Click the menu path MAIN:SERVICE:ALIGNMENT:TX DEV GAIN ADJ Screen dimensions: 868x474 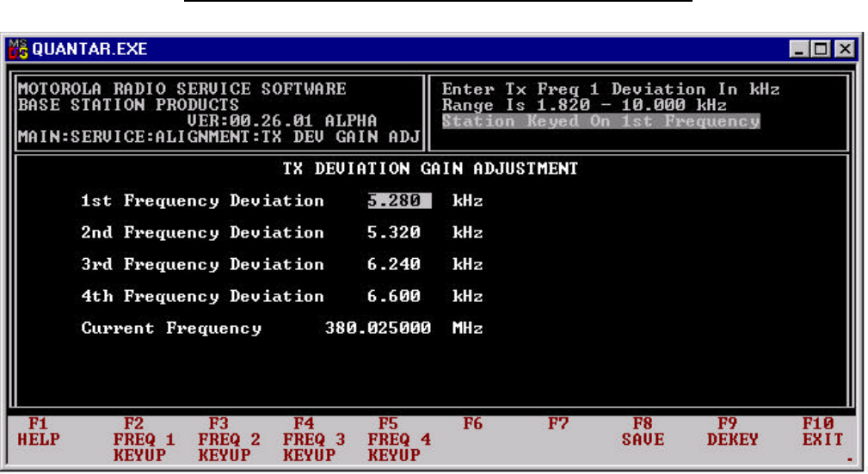(219, 137)
